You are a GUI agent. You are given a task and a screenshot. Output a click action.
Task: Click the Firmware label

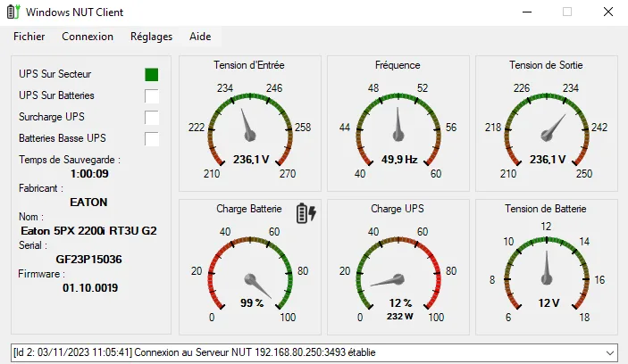pyautogui.click(x=41, y=274)
